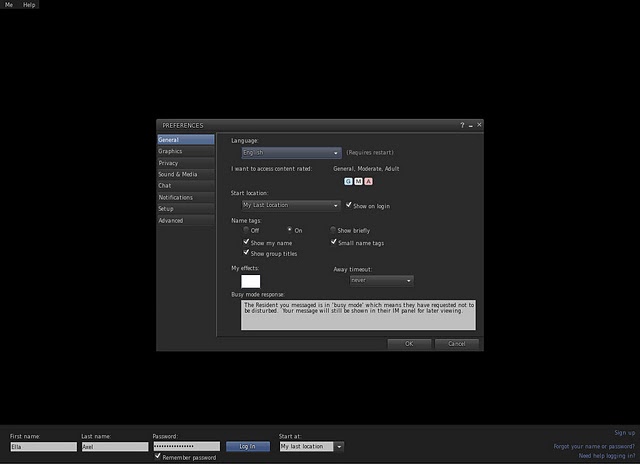The image size is (640, 464).
Task: Click the Adult maturity rating icon
Action: coord(368,181)
